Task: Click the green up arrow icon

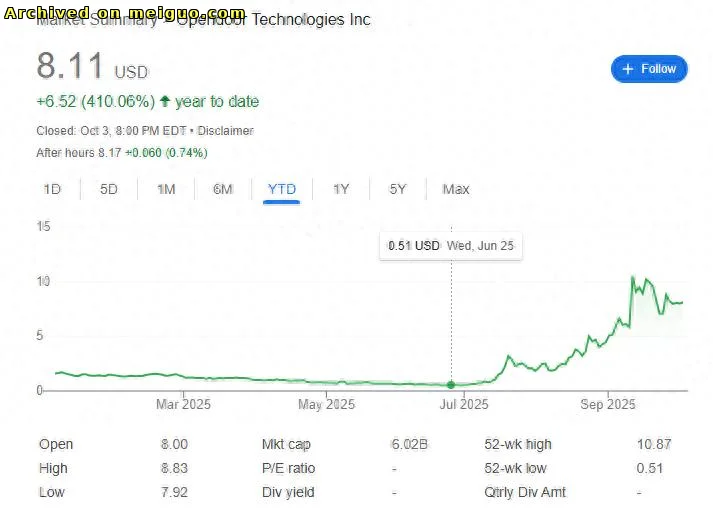Action: pos(166,102)
